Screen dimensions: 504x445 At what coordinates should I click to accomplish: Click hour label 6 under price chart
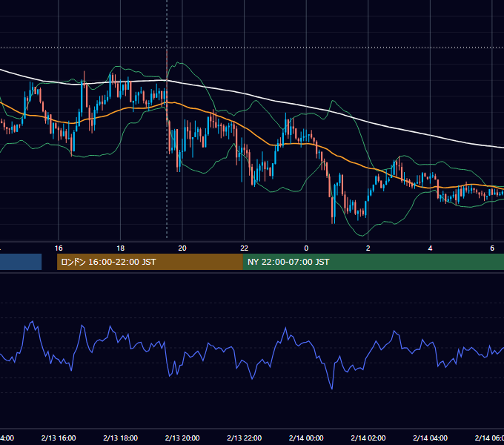(x=492, y=248)
